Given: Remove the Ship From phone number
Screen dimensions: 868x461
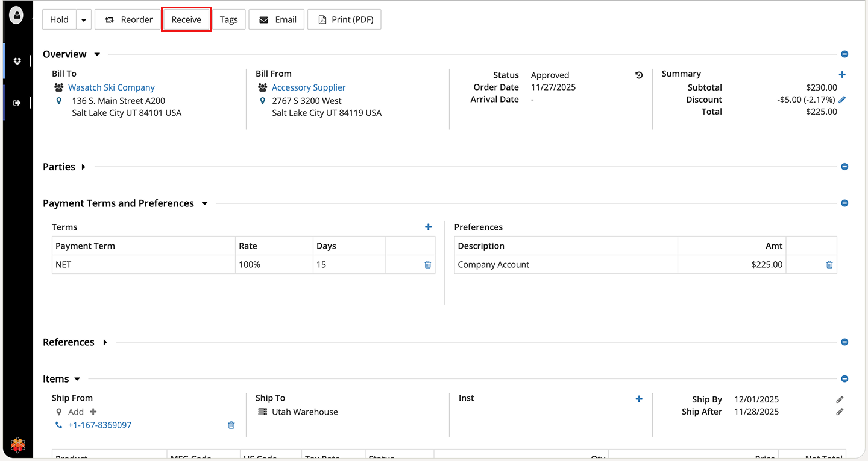Looking at the screenshot, I should (231, 425).
